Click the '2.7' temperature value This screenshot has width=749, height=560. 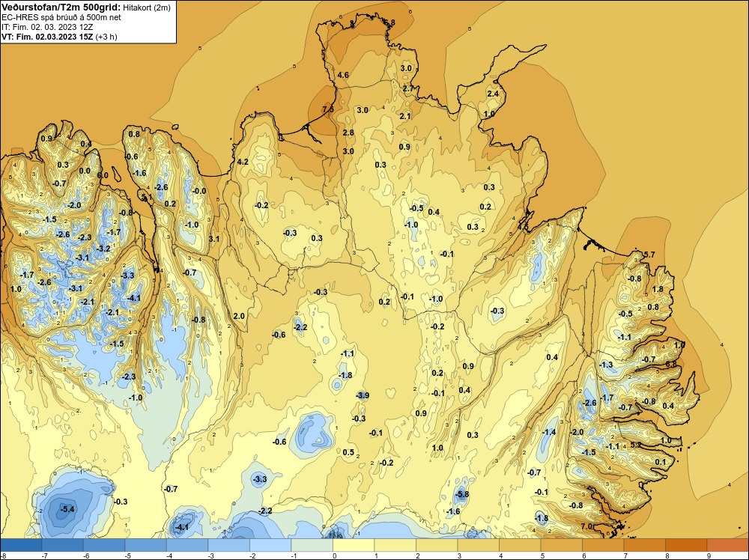tap(408, 88)
